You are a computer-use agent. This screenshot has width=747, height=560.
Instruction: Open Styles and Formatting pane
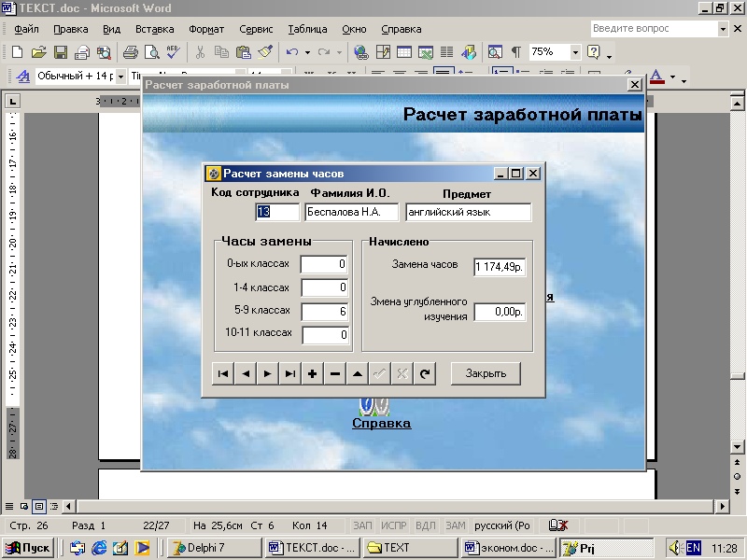(x=22, y=77)
